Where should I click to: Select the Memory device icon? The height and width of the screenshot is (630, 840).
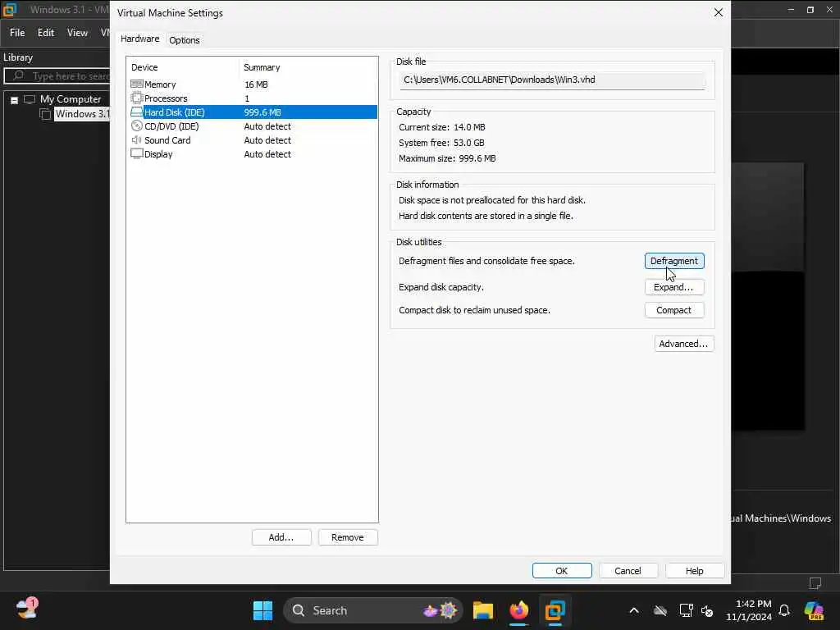click(137, 84)
